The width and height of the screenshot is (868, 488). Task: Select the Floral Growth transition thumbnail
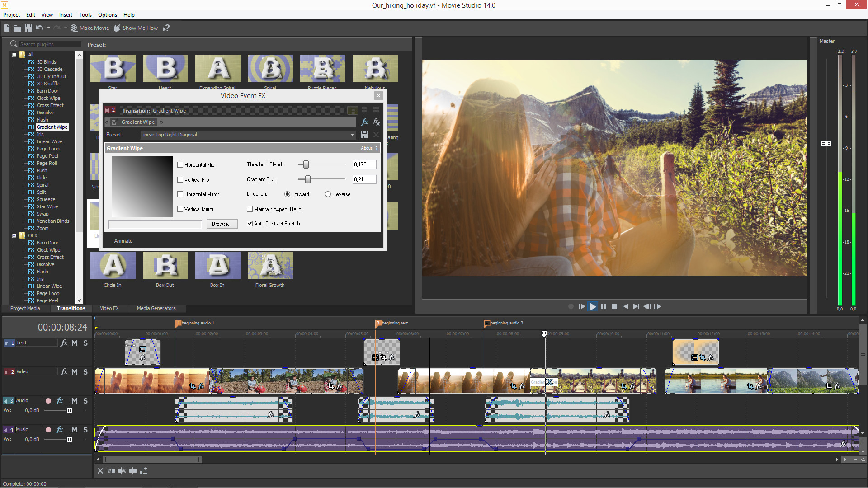(270, 266)
